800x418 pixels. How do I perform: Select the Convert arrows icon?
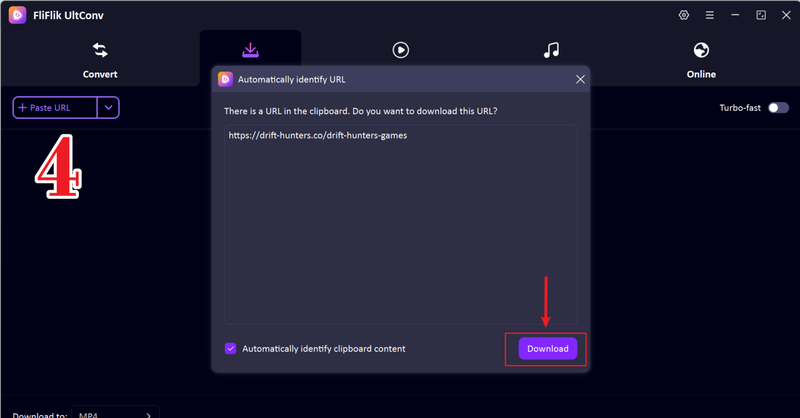click(100, 50)
